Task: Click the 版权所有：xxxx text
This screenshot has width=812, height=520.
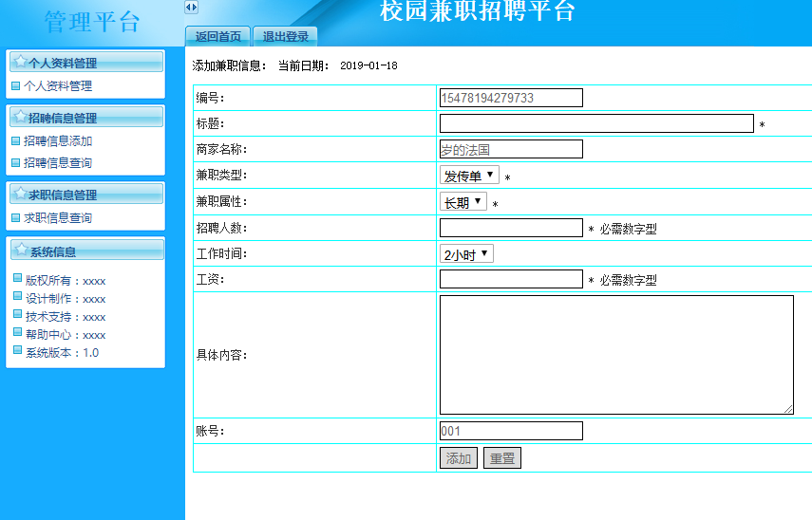Action: tap(66, 281)
